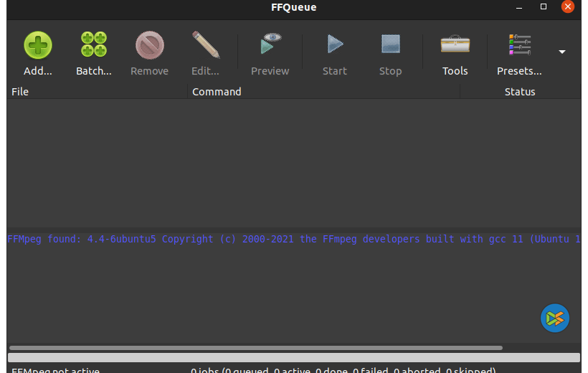Image resolution: width=588 pixels, height=373 pixels.
Task: Sort by the File column header
Action: click(97, 92)
